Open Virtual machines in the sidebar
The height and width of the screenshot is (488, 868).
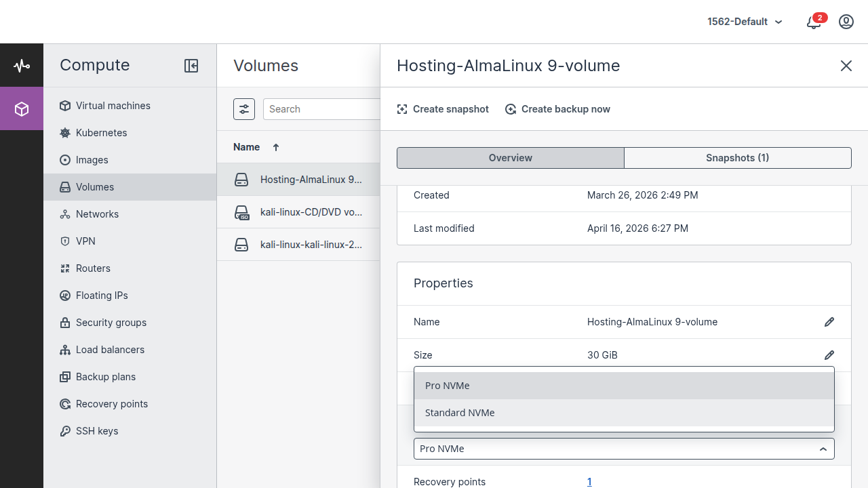point(130,106)
